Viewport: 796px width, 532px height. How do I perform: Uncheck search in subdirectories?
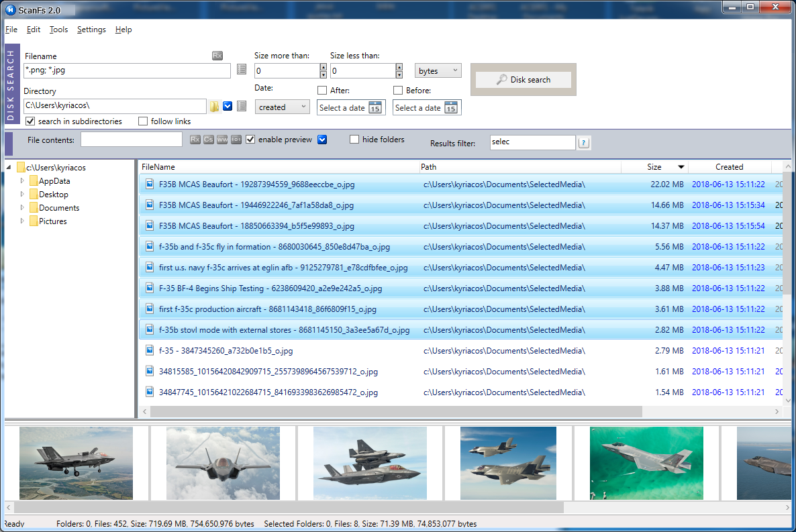pyautogui.click(x=30, y=121)
